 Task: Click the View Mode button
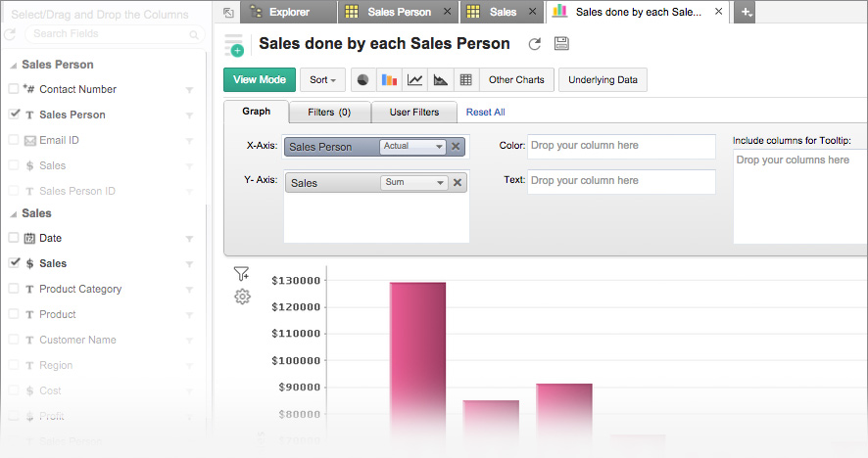click(259, 80)
